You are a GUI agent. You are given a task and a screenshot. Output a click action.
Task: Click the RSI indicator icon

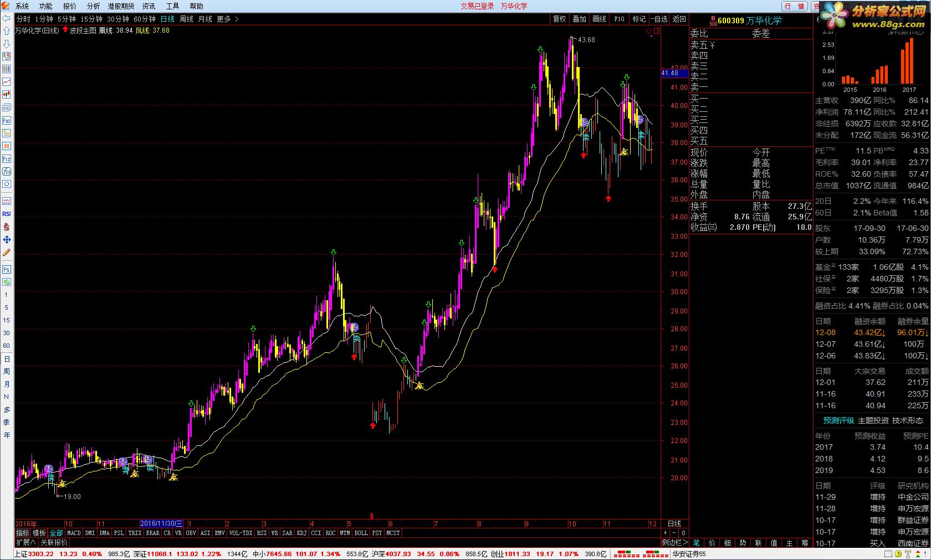click(x=7, y=214)
